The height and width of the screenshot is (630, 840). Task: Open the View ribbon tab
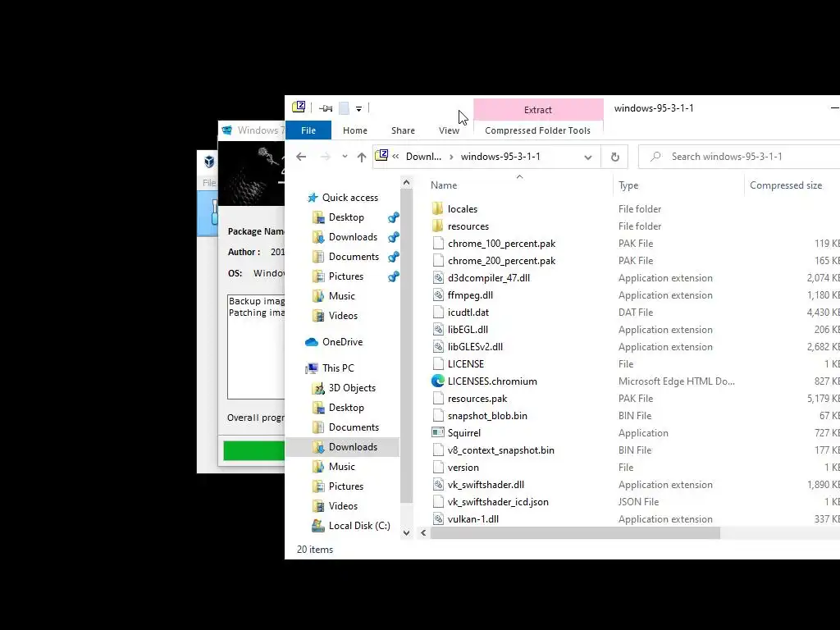tap(449, 130)
